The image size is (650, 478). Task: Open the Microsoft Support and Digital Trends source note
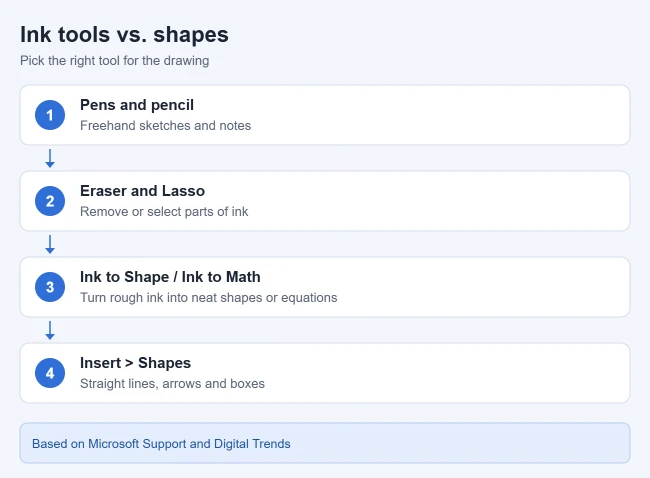(325, 443)
